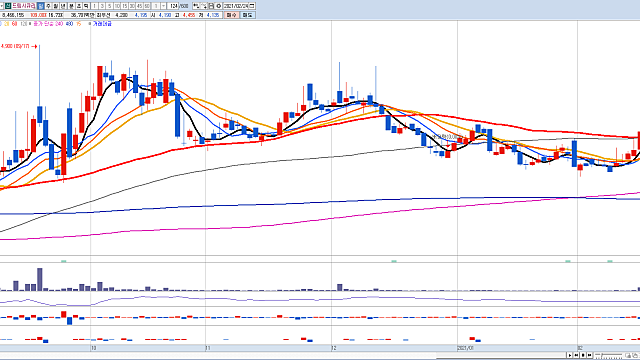
Task: Click the date field 2021/02/24
Action: 236,6
